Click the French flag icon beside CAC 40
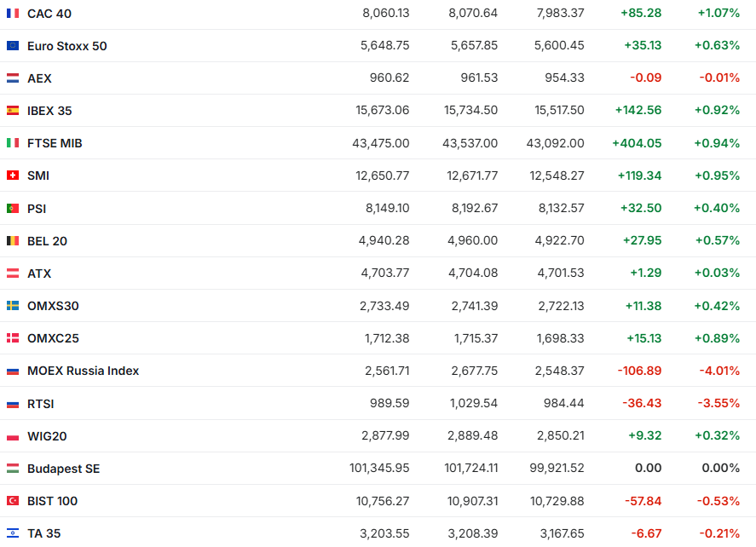This screenshot has width=756, height=547. tap(13, 13)
